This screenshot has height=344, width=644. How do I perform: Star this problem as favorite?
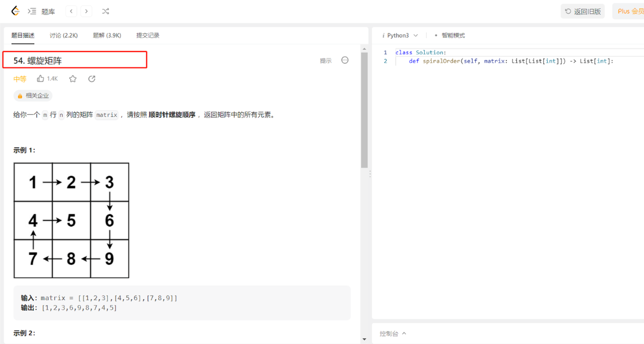(72, 79)
